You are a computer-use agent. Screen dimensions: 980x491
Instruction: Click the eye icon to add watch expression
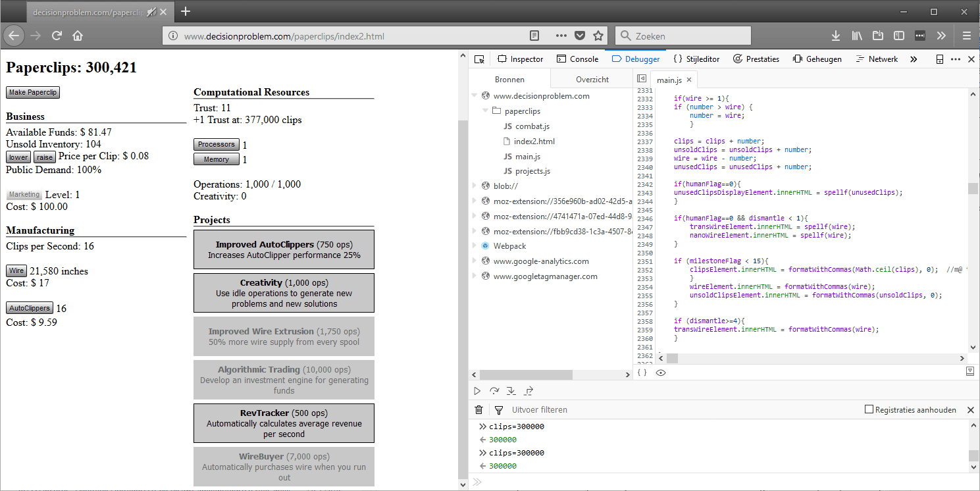pyautogui.click(x=661, y=372)
